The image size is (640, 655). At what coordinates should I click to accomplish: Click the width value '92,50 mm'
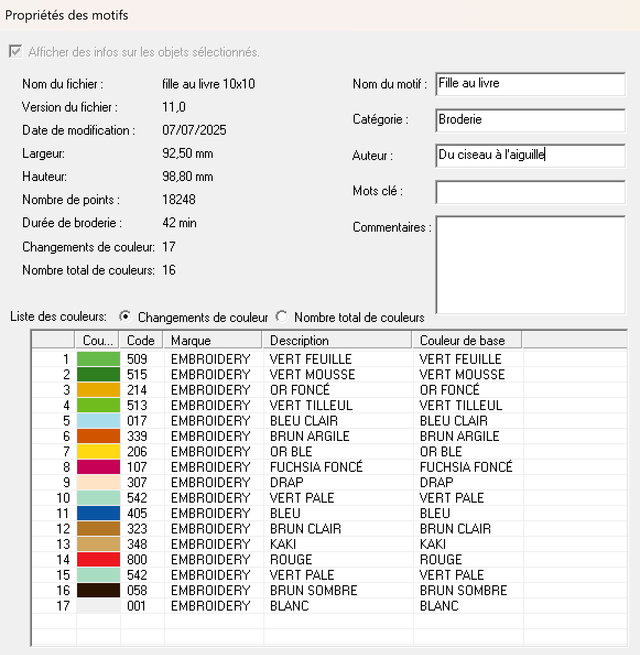click(x=188, y=154)
